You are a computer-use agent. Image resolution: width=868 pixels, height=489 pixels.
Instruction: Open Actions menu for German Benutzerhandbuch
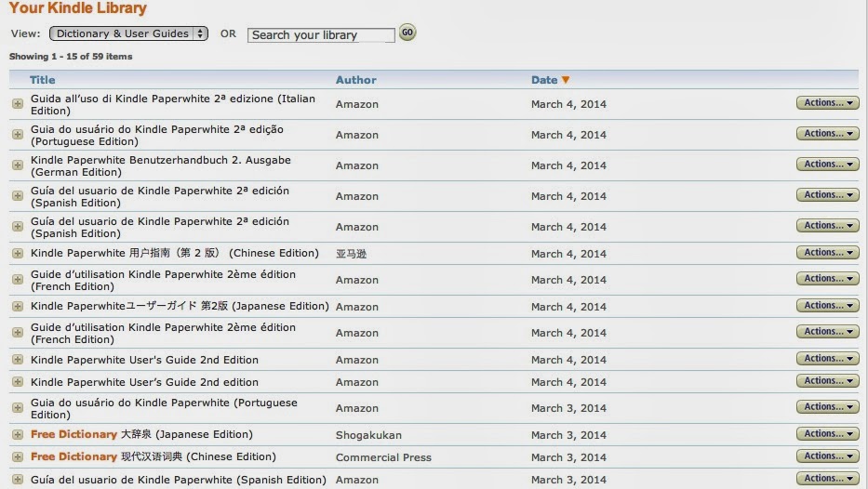(x=828, y=165)
